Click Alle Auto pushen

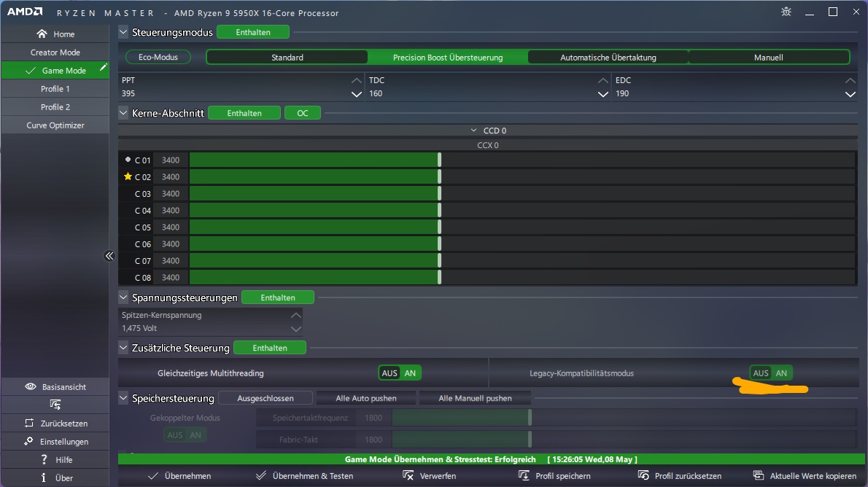click(366, 398)
